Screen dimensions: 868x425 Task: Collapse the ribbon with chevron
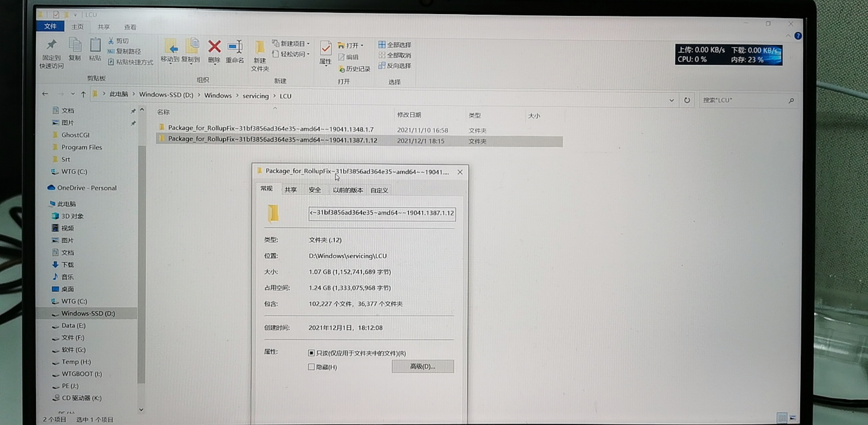788,36
